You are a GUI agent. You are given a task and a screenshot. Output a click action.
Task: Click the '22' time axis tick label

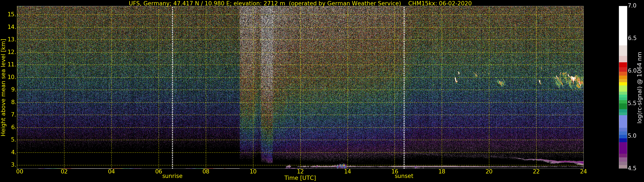pos(536,172)
